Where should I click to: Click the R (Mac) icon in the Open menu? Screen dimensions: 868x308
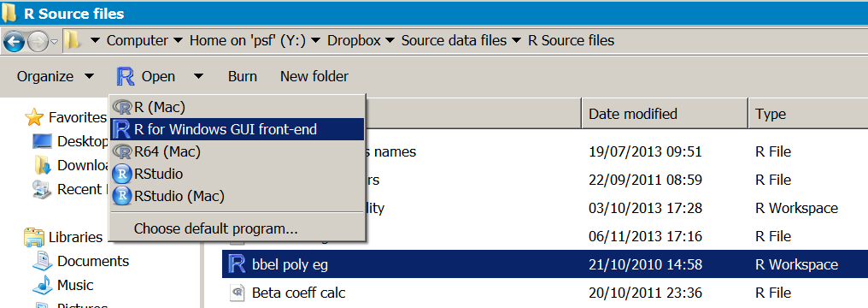pos(121,107)
